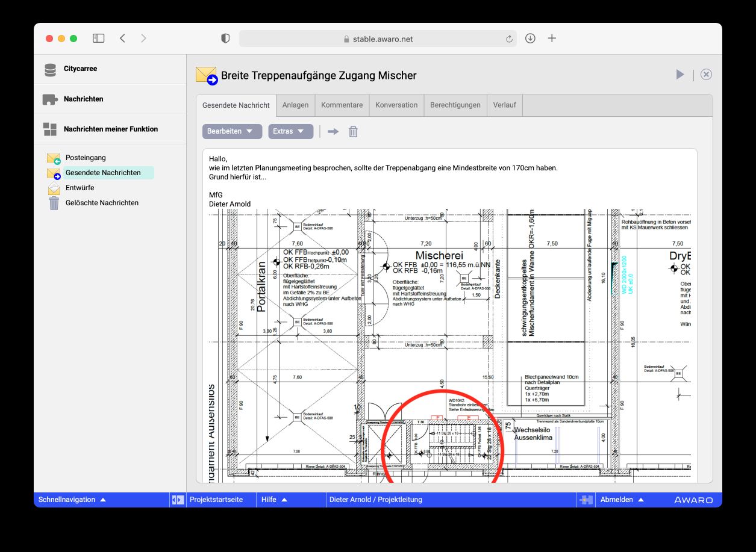
Task: Open the Konversation tab
Action: coord(396,105)
